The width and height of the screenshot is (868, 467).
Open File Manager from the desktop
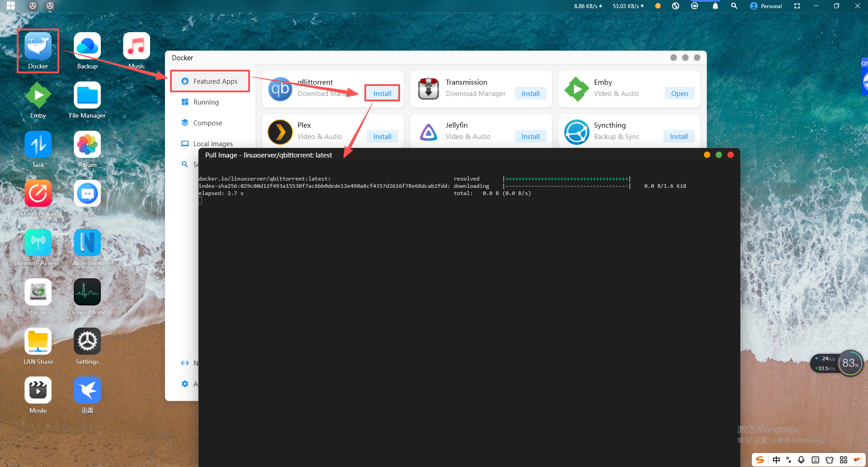(x=87, y=95)
